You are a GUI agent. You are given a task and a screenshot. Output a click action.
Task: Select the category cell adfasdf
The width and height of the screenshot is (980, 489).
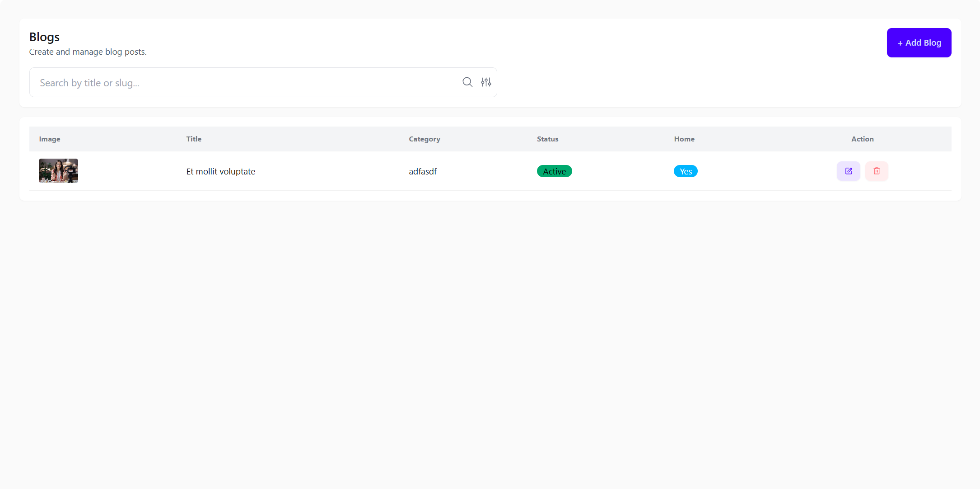click(x=423, y=171)
